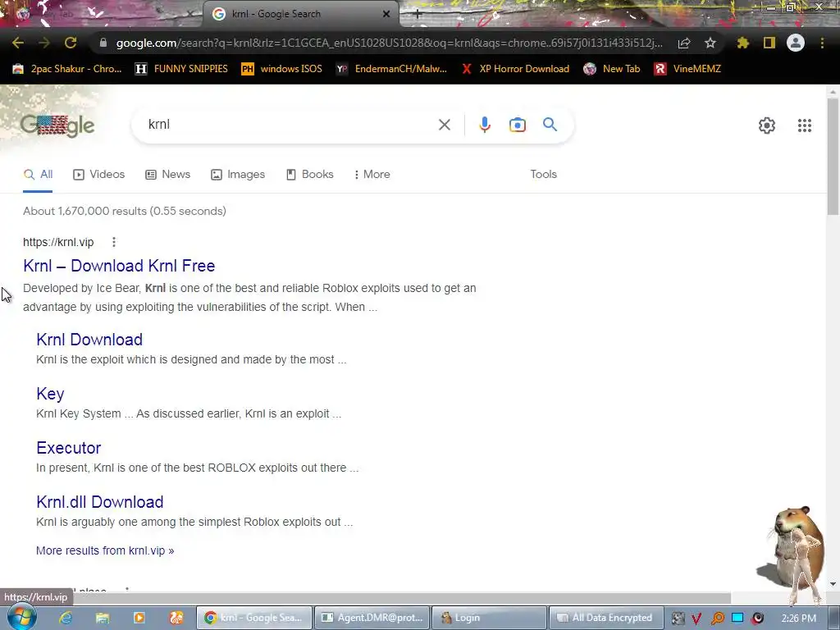Launch Internet Explorer from the taskbar
Screen dimensions: 840x630
[66, 618]
